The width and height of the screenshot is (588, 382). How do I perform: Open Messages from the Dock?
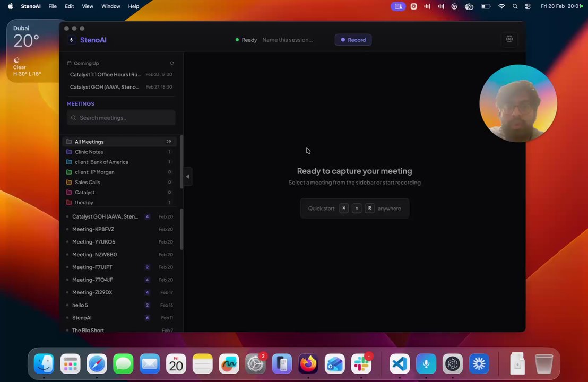pyautogui.click(x=123, y=363)
